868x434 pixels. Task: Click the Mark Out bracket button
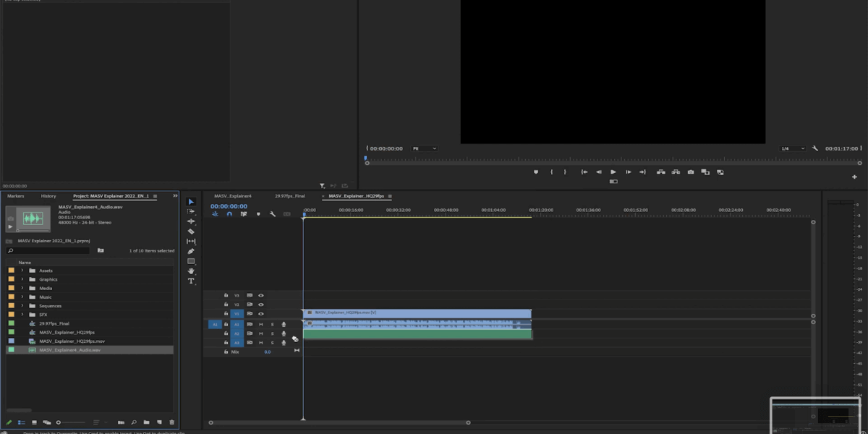pos(566,172)
